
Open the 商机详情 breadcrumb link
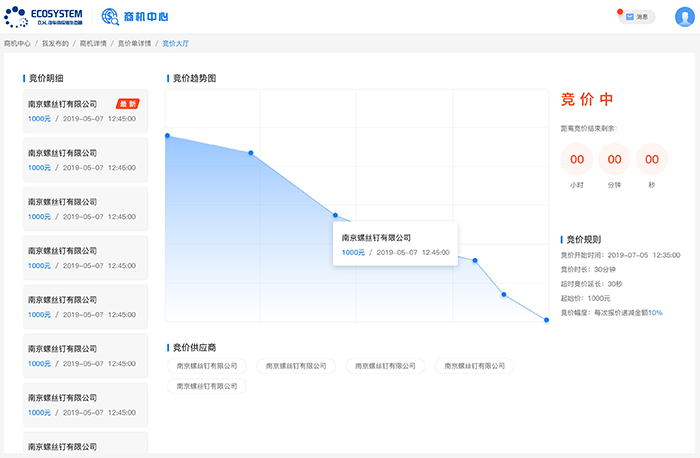tap(93, 43)
